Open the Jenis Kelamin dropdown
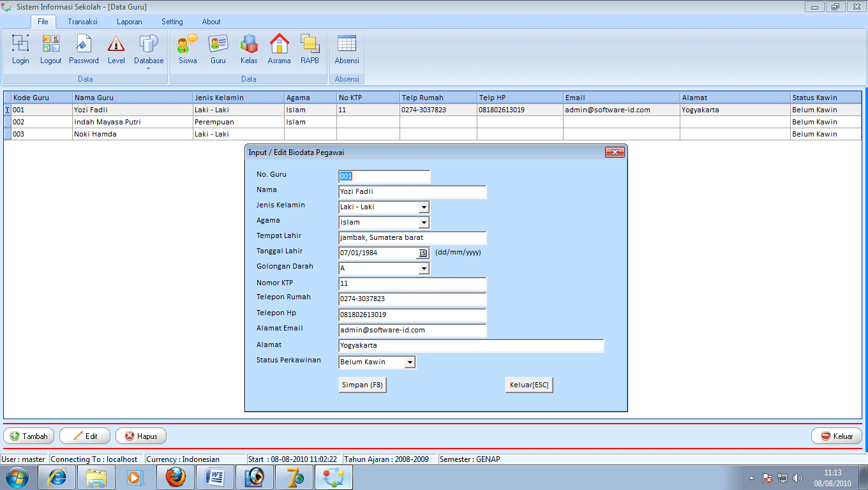868x490 pixels. [424, 207]
